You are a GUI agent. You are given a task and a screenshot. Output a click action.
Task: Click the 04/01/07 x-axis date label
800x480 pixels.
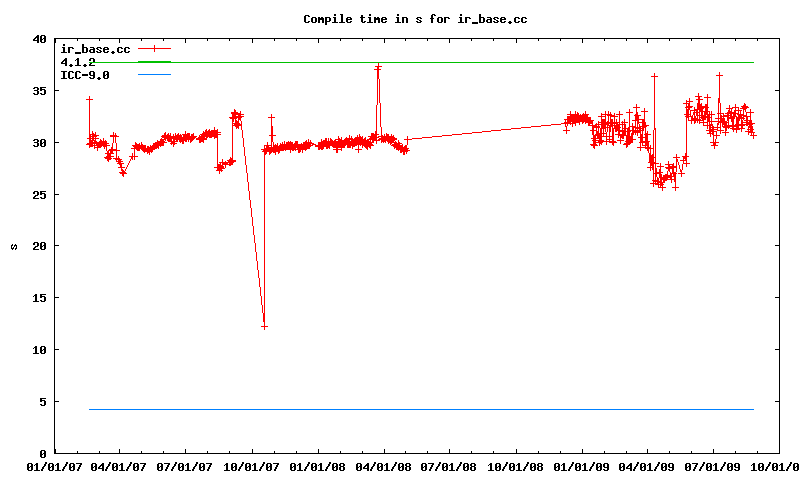(x=121, y=466)
